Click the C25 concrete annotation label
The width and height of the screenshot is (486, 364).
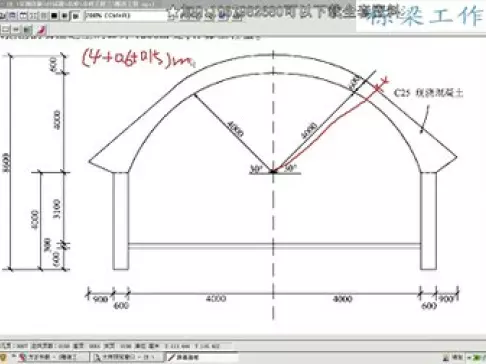tap(428, 93)
